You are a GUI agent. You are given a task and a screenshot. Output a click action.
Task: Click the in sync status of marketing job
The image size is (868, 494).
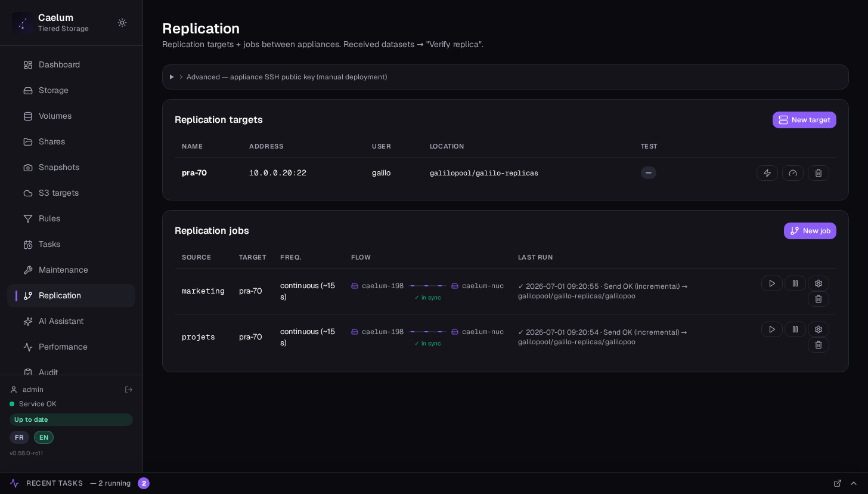pyautogui.click(x=428, y=298)
